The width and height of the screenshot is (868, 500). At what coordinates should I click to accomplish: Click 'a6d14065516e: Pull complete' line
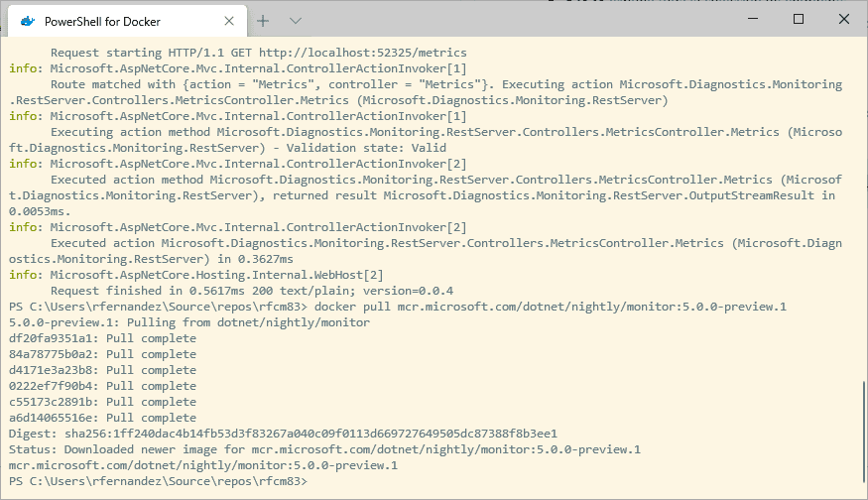pos(102,418)
